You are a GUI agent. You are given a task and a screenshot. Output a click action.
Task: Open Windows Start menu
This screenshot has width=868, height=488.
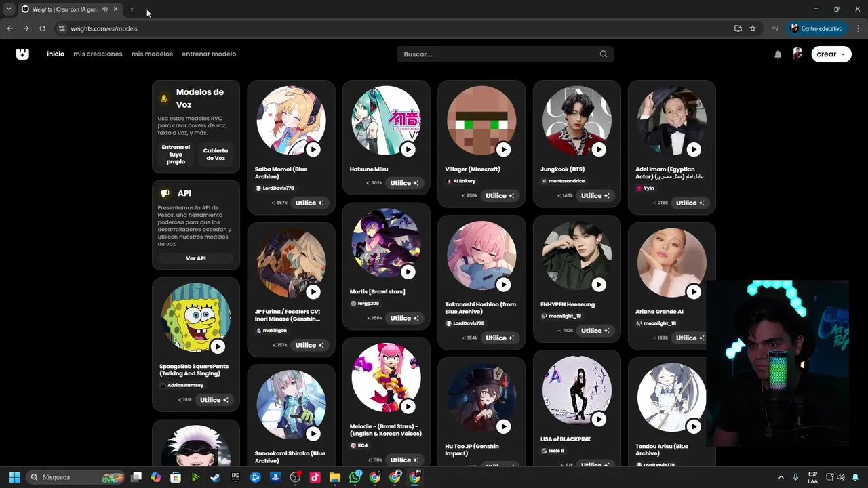click(x=14, y=477)
